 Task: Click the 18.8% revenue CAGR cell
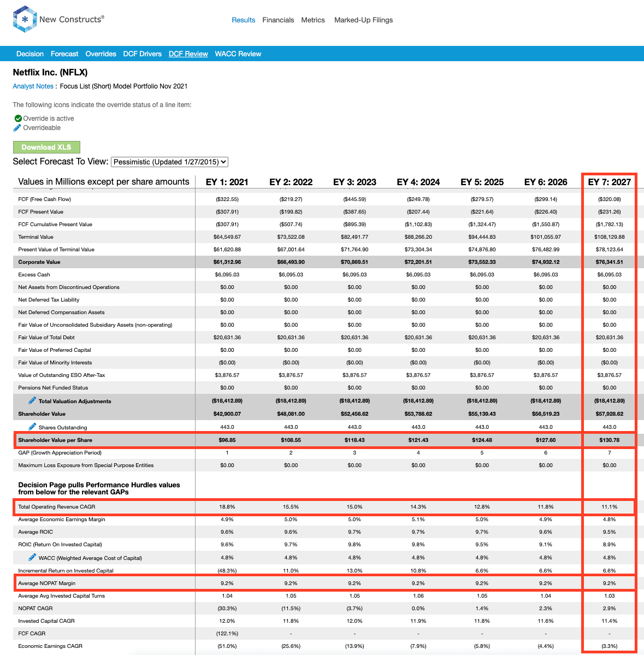pyautogui.click(x=227, y=507)
